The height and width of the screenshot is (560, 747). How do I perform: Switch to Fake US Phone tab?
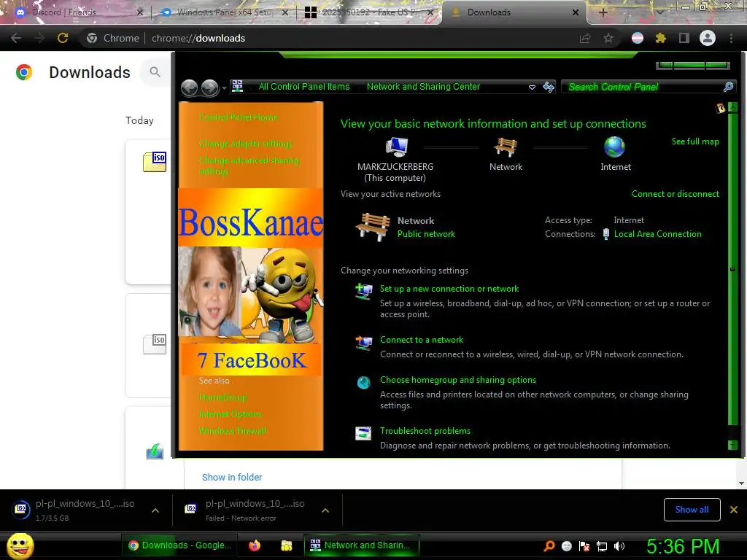(369, 12)
